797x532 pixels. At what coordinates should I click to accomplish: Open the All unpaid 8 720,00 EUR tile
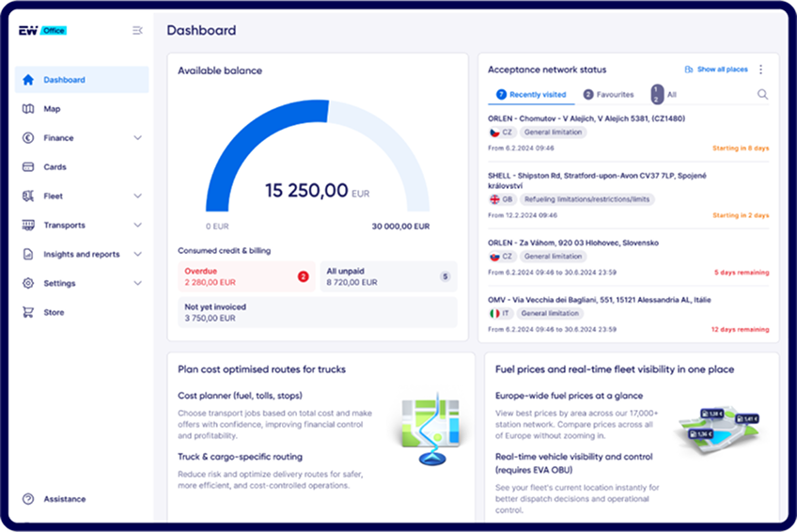389,276
